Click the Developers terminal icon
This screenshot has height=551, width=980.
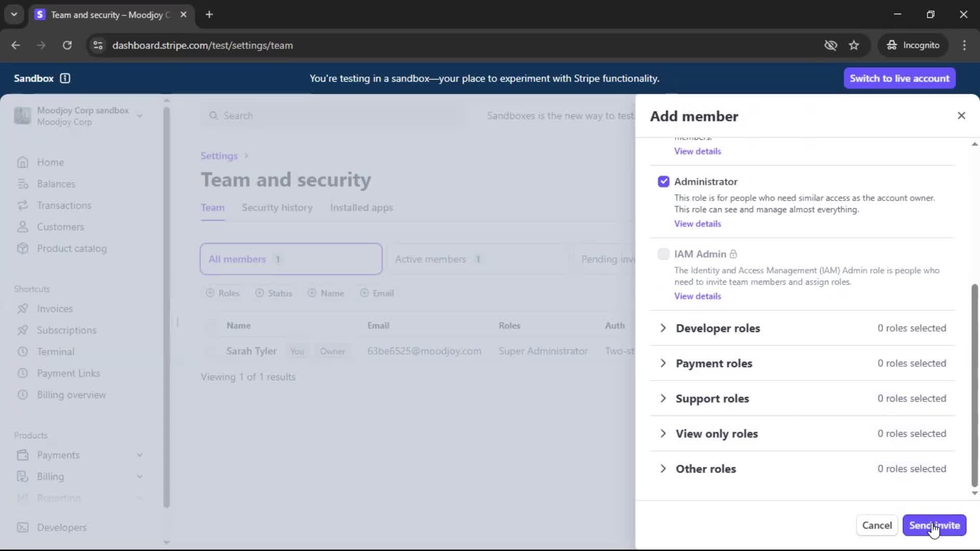tap(22, 528)
